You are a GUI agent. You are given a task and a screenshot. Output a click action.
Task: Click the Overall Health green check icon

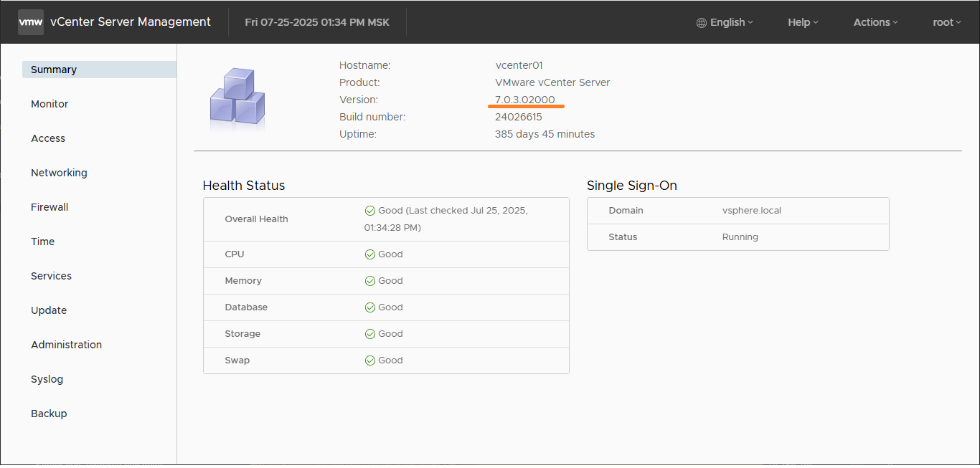click(370, 211)
